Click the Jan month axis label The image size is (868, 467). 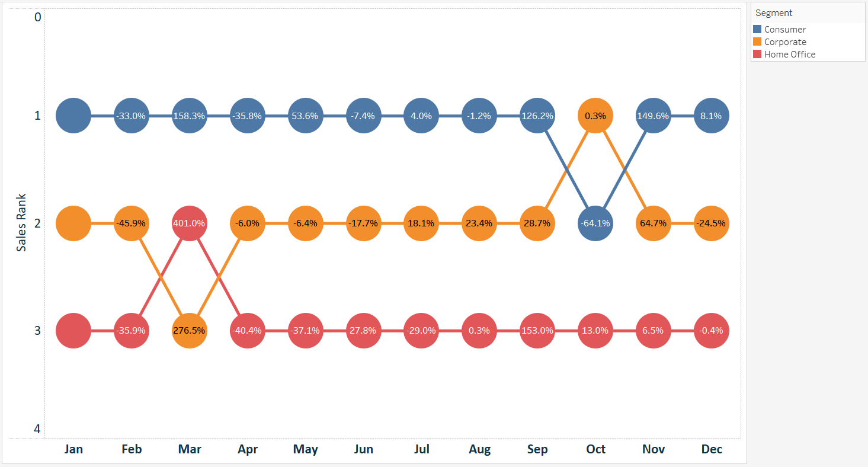point(73,449)
